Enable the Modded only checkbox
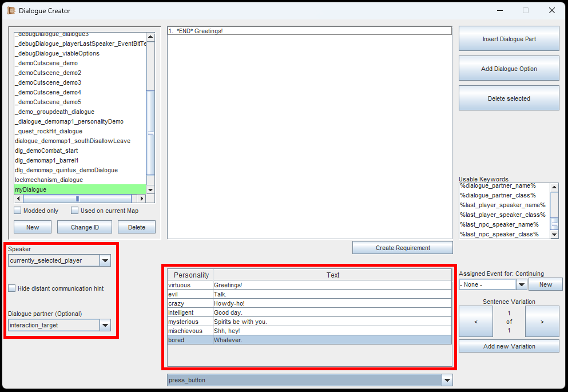This screenshot has width=568, height=392. (x=18, y=211)
